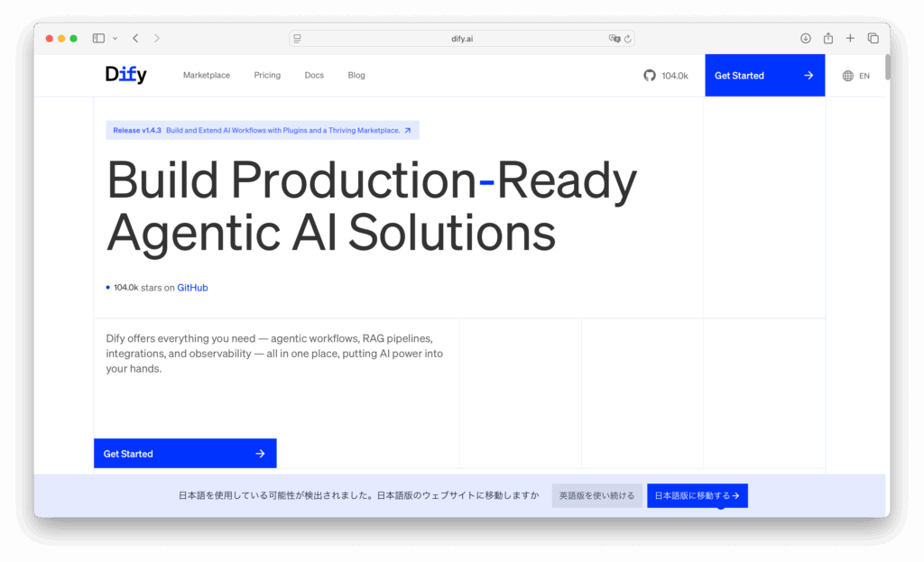Open the EN language selector
The image size is (924, 562).
click(x=855, y=76)
